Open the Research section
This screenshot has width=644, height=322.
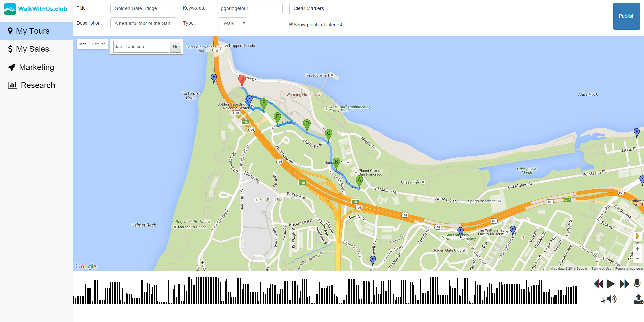click(x=36, y=85)
